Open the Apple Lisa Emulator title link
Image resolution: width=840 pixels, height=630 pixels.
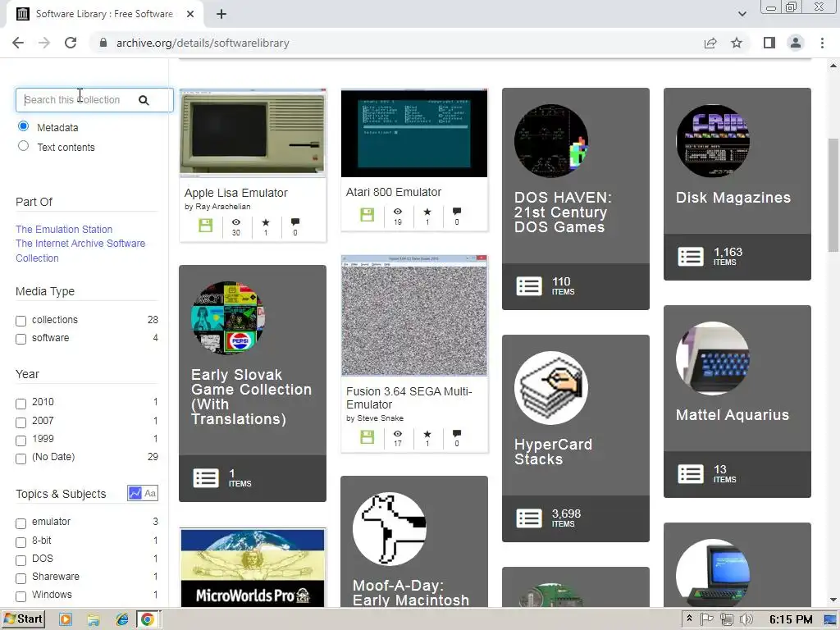[235, 193]
